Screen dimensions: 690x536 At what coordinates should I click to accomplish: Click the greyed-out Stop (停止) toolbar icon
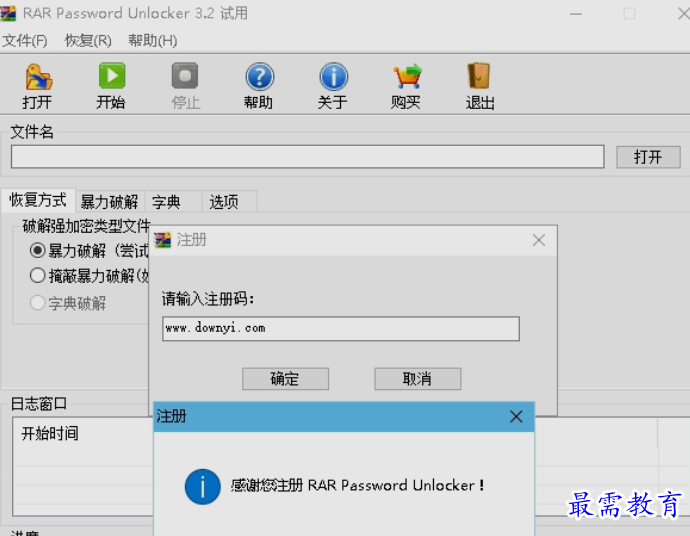[x=185, y=76]
